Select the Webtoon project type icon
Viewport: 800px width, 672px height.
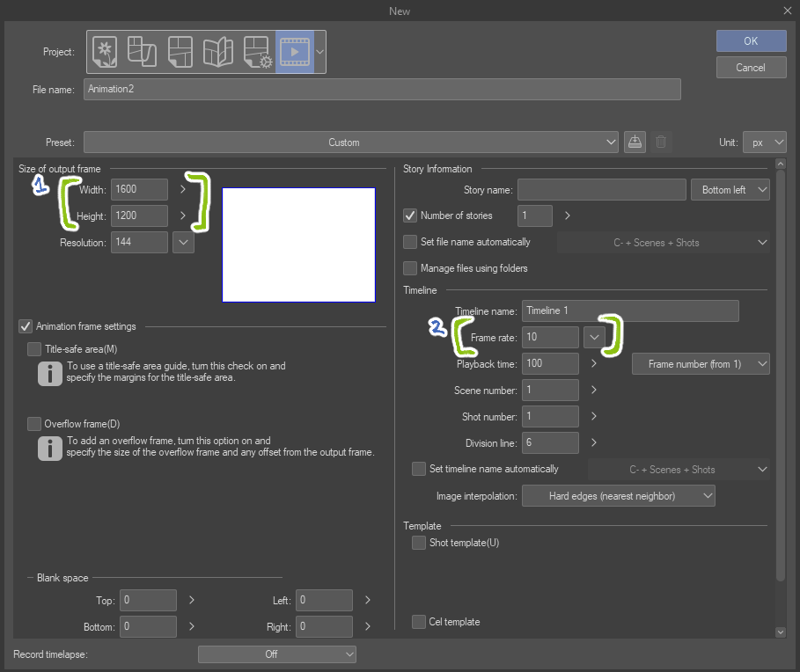143,52
